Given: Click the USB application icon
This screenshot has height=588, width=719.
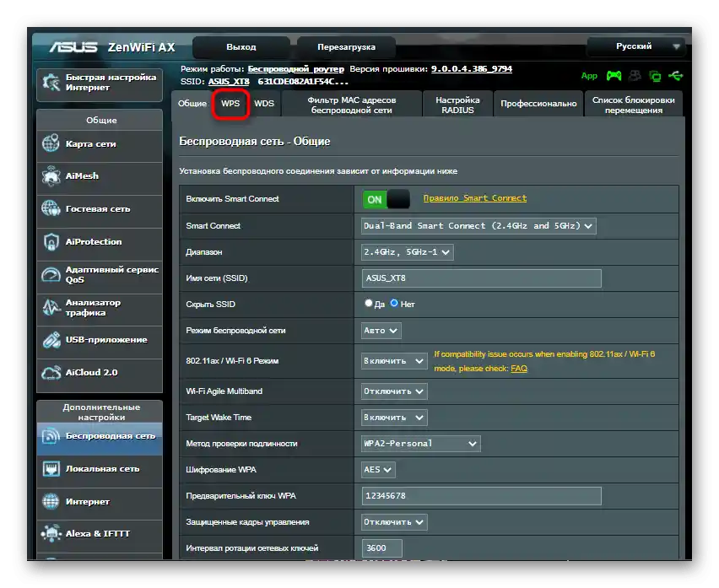Looking at the screenshot, I should click(51, 340).
